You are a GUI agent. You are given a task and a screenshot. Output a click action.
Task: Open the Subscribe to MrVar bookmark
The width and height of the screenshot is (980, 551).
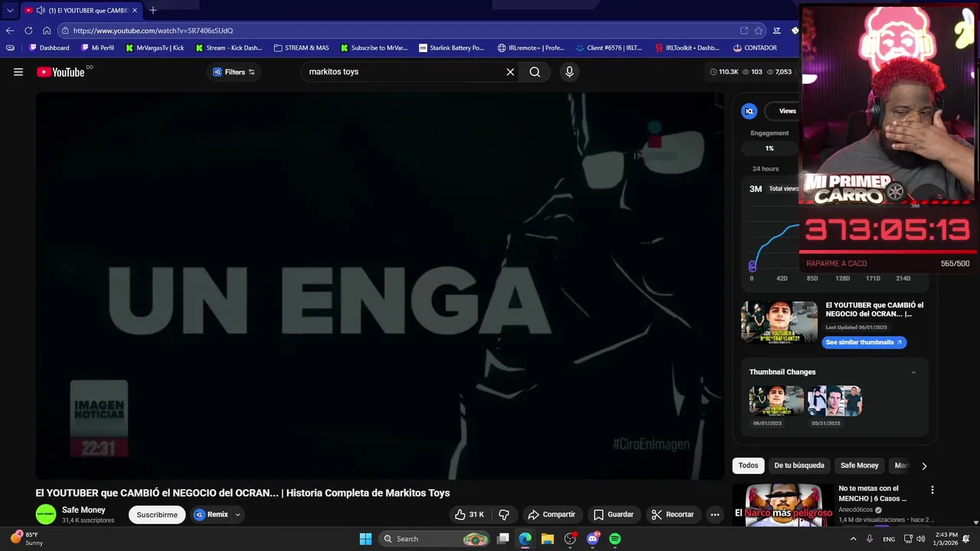(374, 47)
